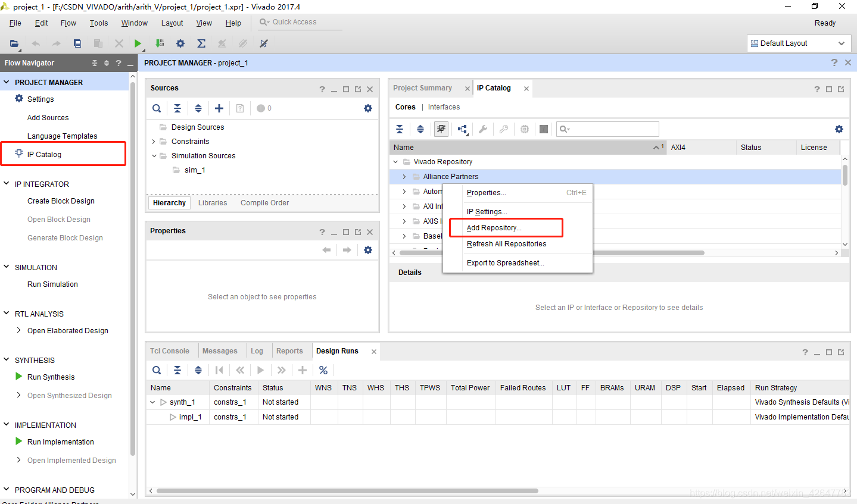
Task: Click the Design Runs horizontal scrollbar
Action: (x=347, y=491)
